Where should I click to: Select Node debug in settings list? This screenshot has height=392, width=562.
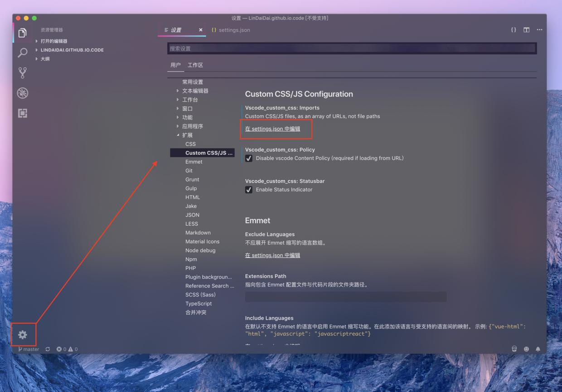(200, 250)
